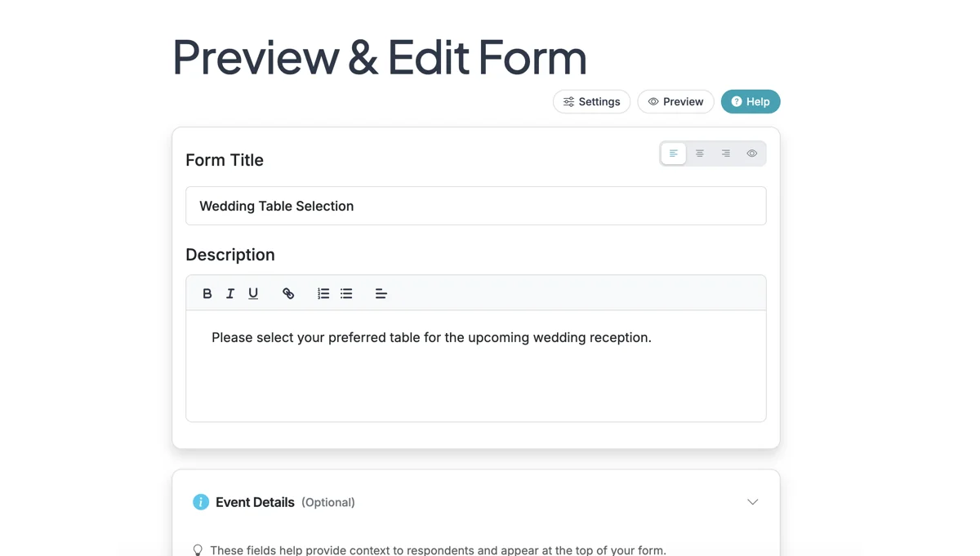Open the Settings button

pyautogui.click(x=591, y=102)
